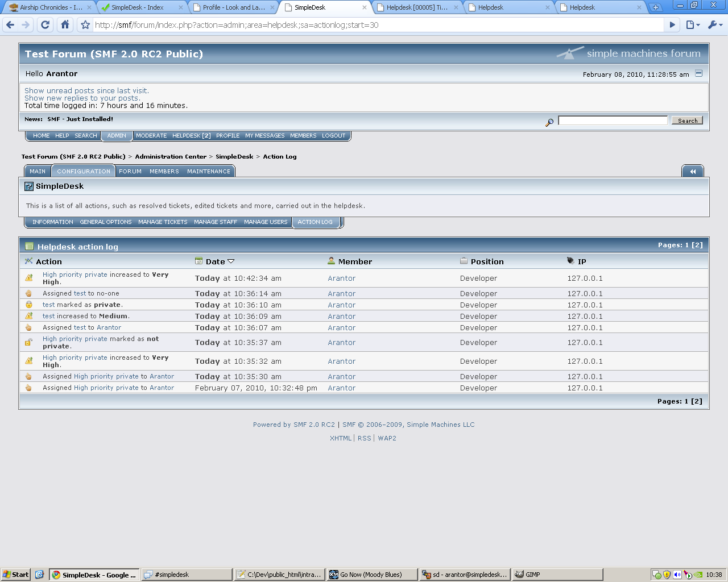Viewport: 728px width, 582px height.
Task: Open the RSS footer link
Action: pyautogui.click(x=365, y=438)
